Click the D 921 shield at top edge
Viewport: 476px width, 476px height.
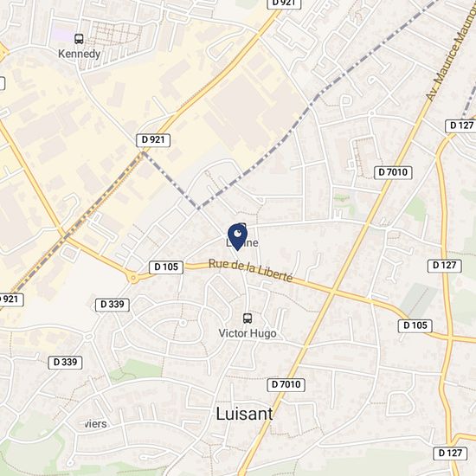pyautogui.click(x=284, y=3)
